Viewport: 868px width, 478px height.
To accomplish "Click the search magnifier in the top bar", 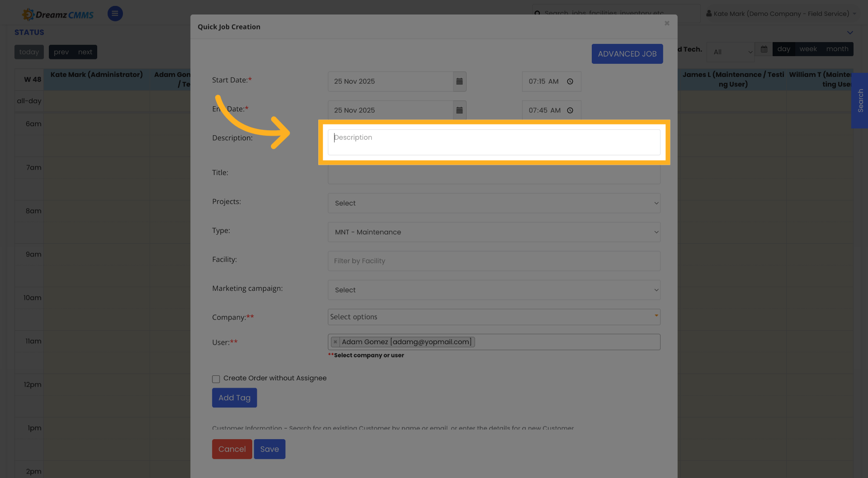I will 538,14.
